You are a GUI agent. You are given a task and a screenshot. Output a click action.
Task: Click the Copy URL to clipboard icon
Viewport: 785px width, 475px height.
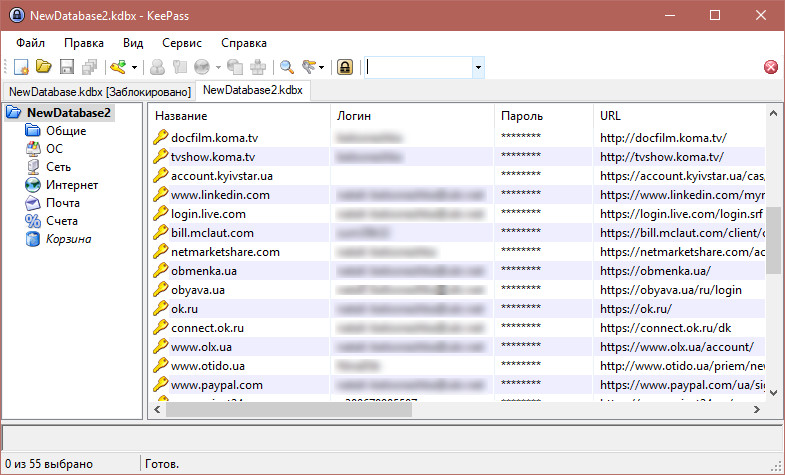pyautogui.click(x=235, y=67)
